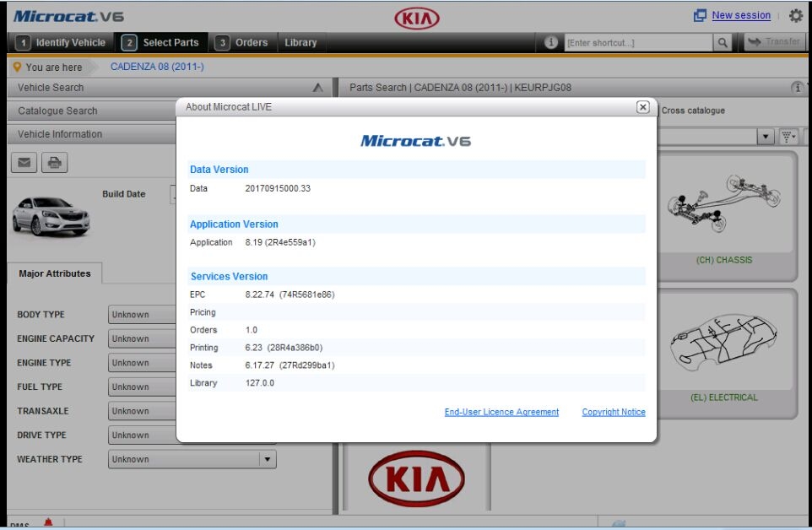View the Copyright Notice
Viewport: 812px width, 530px height.
(x=612, y=411)
